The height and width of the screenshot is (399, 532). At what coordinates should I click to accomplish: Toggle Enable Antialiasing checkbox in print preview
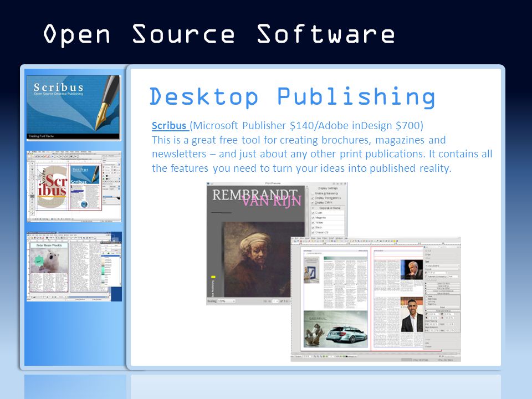[313, 193]
